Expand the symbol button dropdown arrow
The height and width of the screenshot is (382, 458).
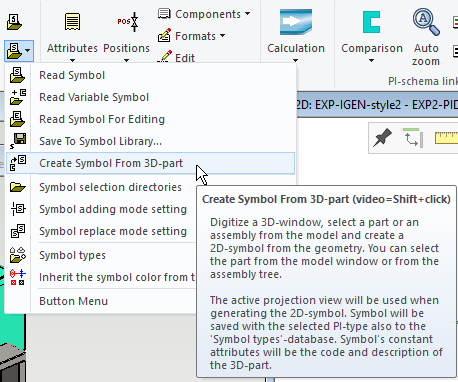28,51
